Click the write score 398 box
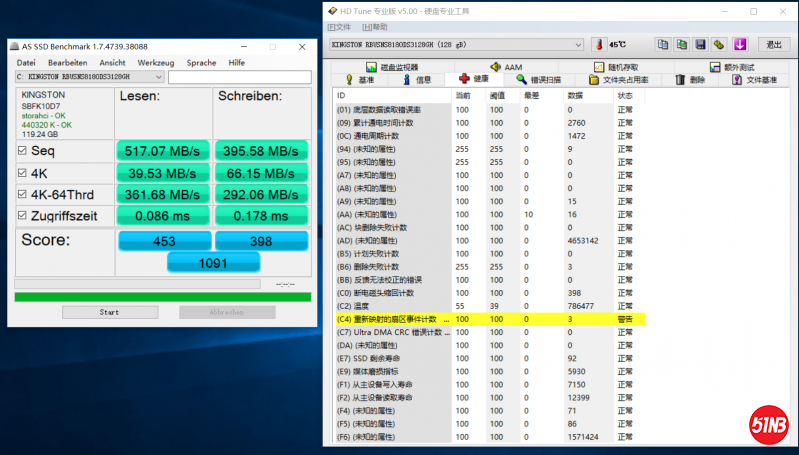Screen dimensions: 799x455 coord(261,241)
